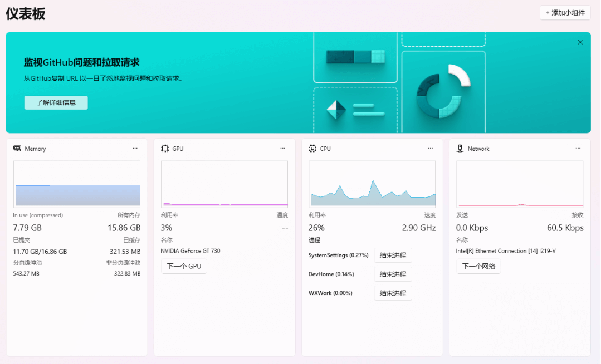Image resolution: width=601 pixels, height=364 pixels.
Task: Click the CPU widget processor icon
Action: pos(312,149)
